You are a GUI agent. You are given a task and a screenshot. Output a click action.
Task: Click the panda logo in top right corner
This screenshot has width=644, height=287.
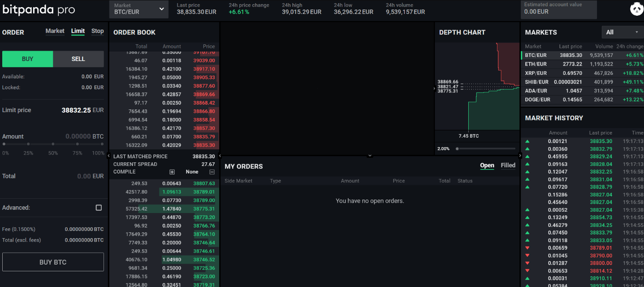point(636,9)
